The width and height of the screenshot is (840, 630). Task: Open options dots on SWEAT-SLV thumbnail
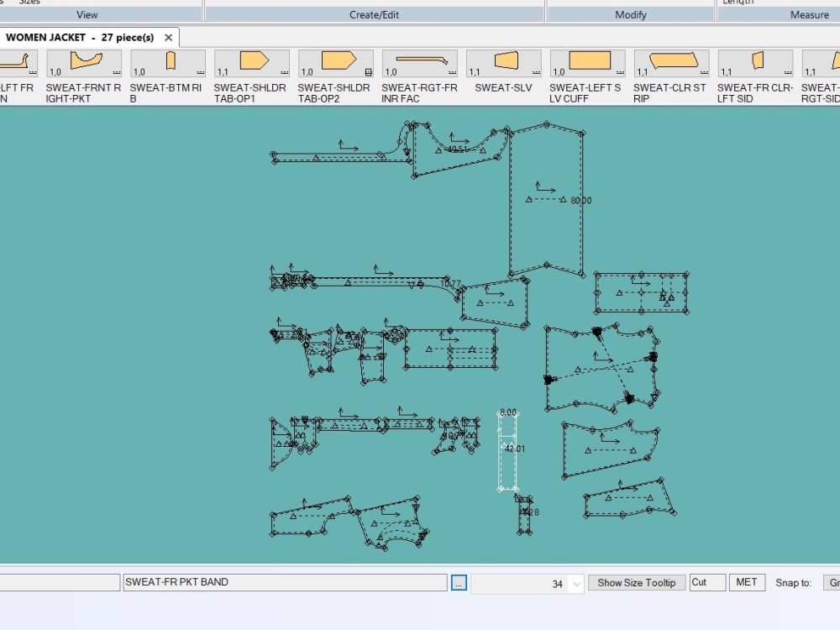[536, 71]
